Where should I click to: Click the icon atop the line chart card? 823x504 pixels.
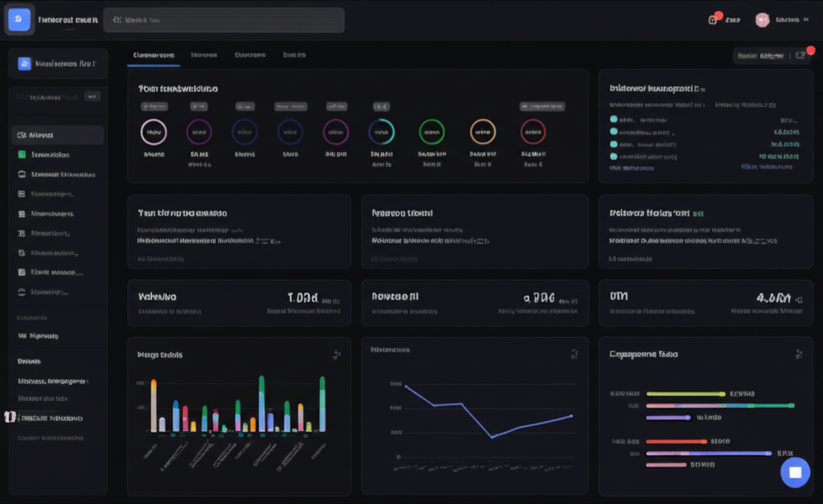pos(574,354)
